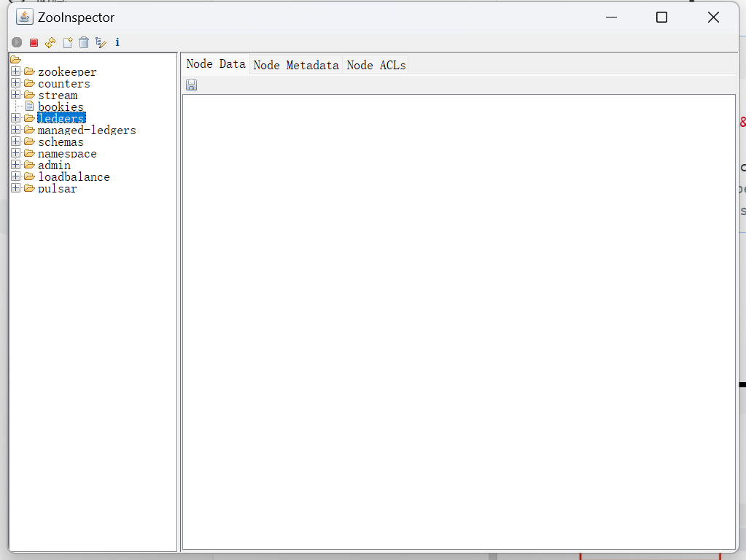Select the stream node label
This screenshot has height=560, width=746.
[58, 96]
